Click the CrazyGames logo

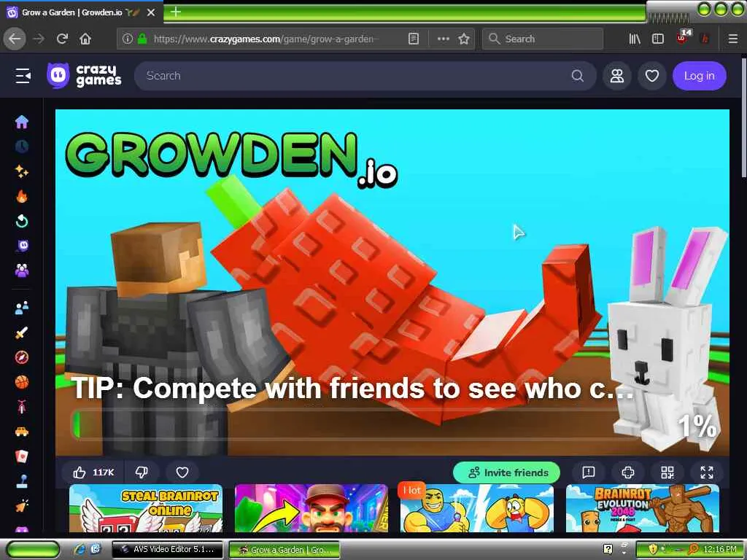pos(85,76)
